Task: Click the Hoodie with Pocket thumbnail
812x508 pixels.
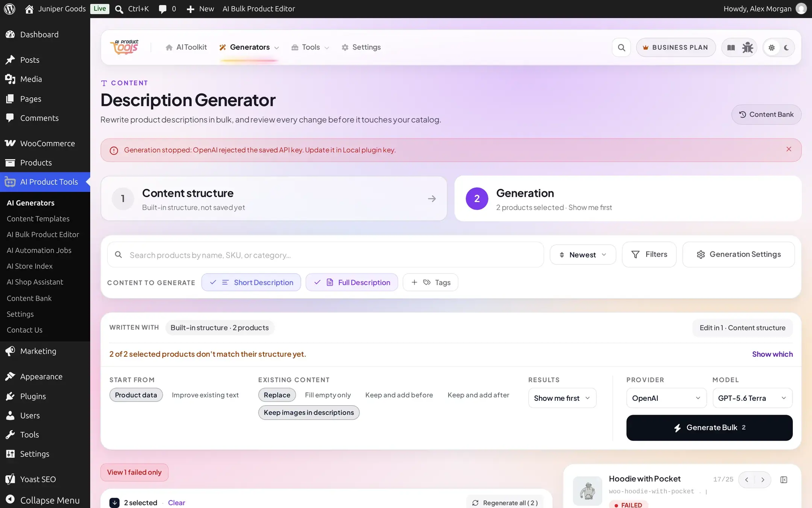Action: tap(587, 491)
